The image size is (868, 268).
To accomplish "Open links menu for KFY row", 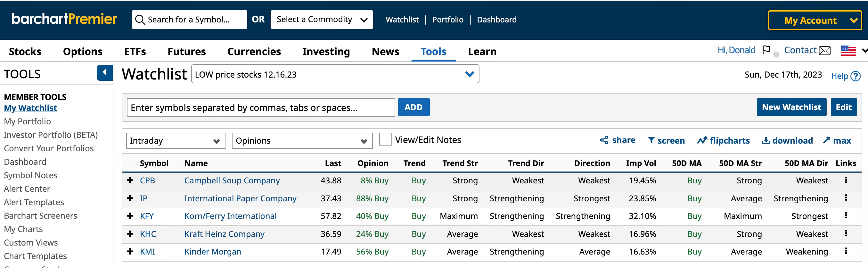I will [846, 215].
